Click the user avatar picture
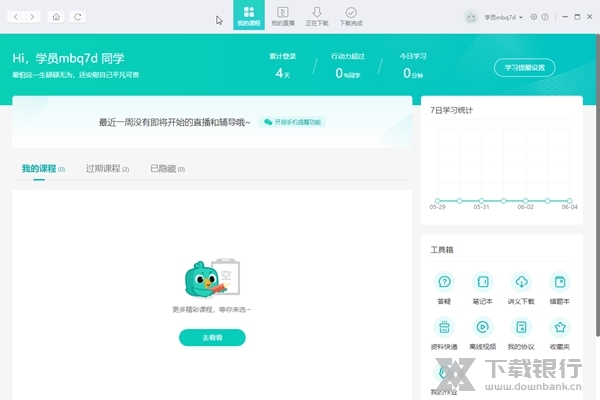 coord(471,17)
